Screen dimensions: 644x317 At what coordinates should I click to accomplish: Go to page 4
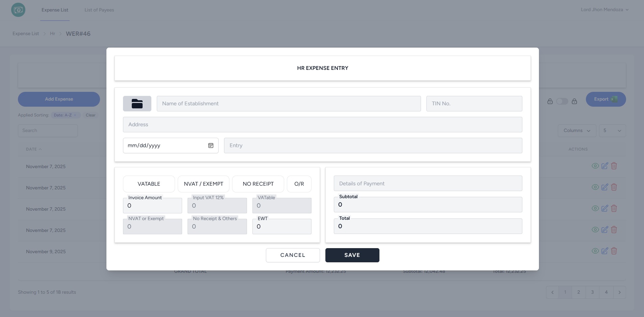(x=606, y=292)
